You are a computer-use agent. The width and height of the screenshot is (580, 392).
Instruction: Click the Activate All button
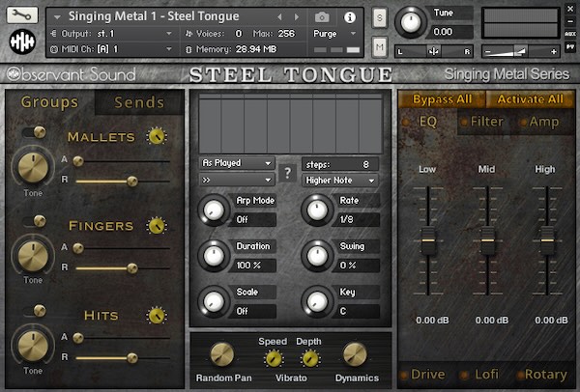[x=530, y=99]
